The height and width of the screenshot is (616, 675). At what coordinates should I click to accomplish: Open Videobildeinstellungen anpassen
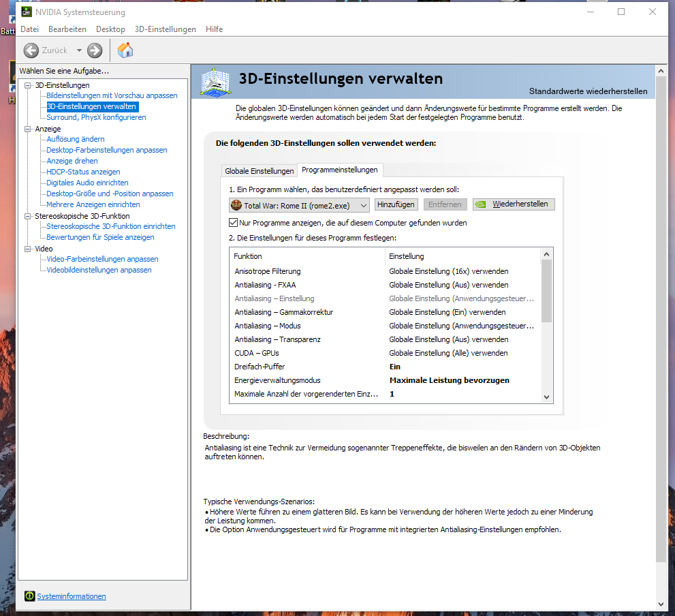(x=99, y=270)
